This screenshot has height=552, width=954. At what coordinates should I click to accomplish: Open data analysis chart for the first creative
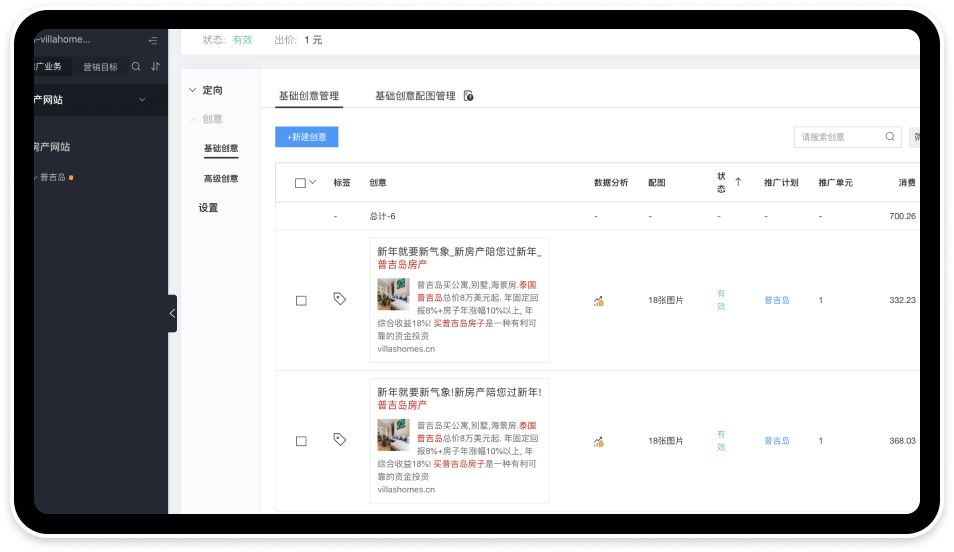point(598,301)
